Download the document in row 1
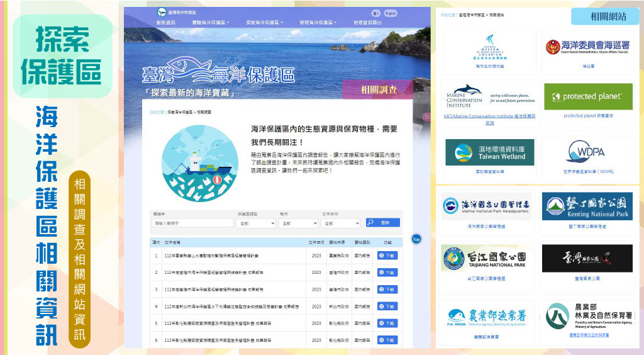The height and width of the screenshot is (355, 644). pos(387,256)
